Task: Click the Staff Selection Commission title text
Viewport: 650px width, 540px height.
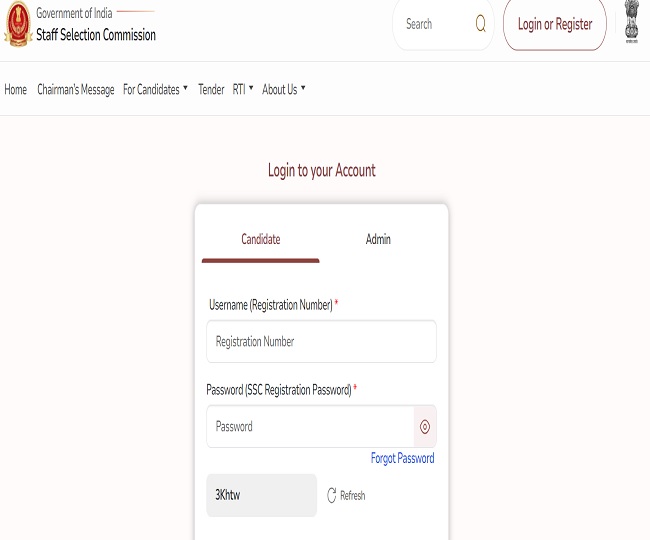Action: [x=96, y=35]
